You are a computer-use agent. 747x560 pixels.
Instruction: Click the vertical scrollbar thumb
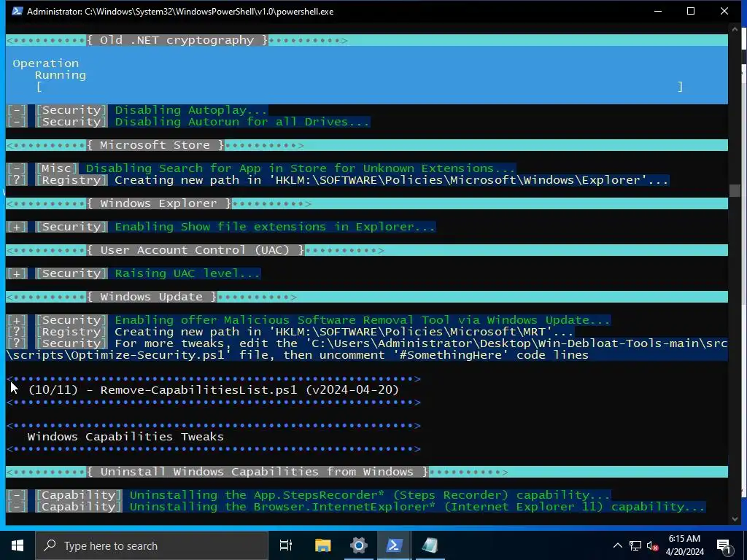coord(735,190)
